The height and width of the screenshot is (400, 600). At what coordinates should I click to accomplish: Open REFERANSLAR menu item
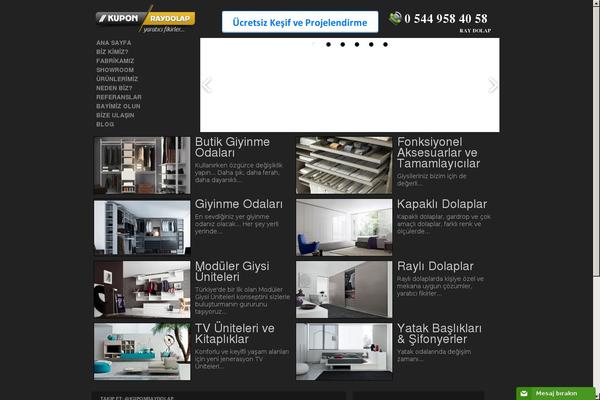119,97
